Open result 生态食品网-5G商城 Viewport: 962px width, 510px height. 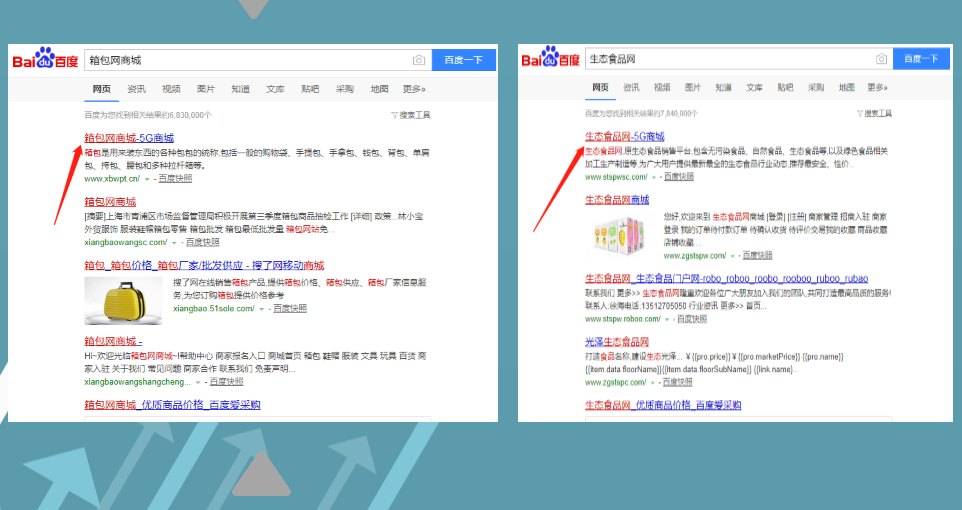tap(625, 136)
